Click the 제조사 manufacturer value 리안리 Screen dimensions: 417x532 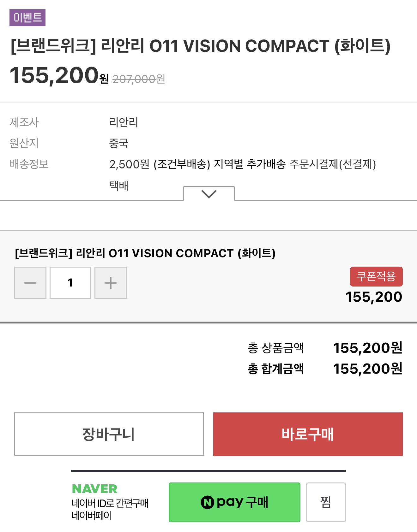click(124, 122)
